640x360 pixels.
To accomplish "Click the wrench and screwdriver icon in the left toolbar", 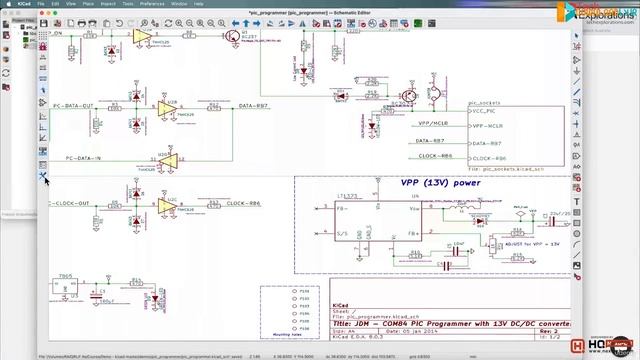I will (43, 176).
